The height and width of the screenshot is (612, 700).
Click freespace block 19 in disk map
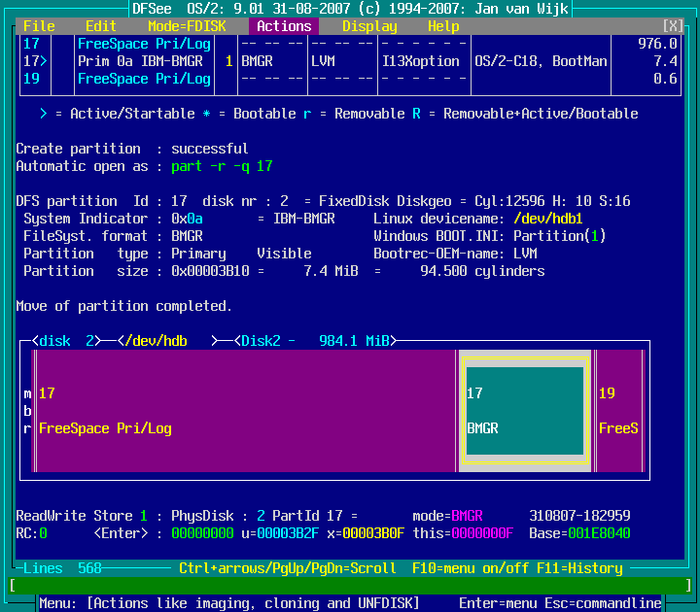coord(618,411)
